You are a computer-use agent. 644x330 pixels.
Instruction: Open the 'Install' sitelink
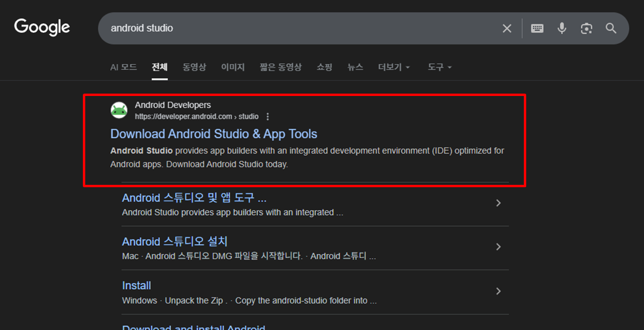(136, 286)
